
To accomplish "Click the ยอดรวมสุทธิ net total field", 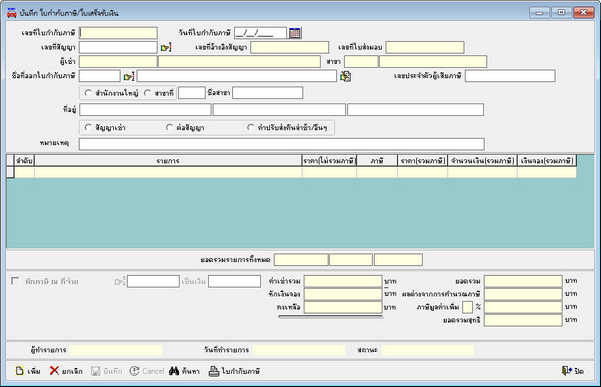I will pos(523,320).
